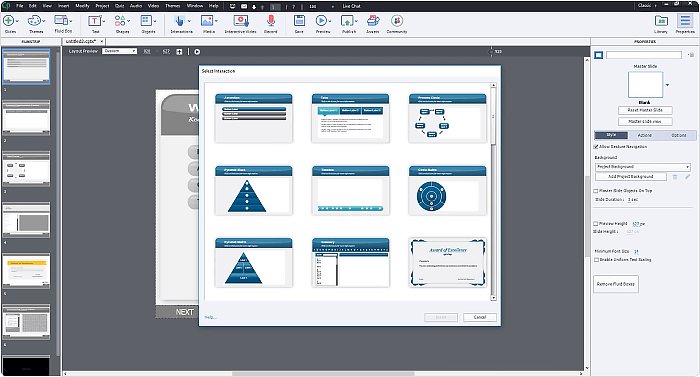This screenshot has height=377, width=700.
Task: Open the Library panel icon
Action: click(661, 21)
